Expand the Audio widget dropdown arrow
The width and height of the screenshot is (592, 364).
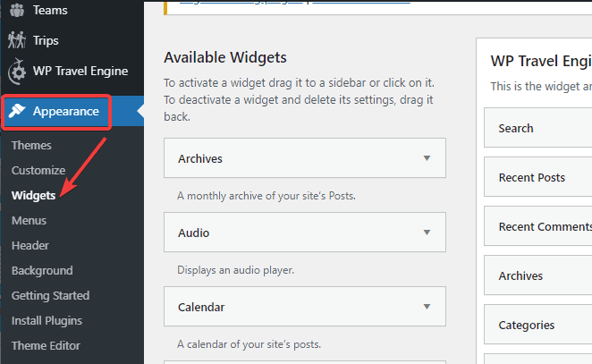427,233
